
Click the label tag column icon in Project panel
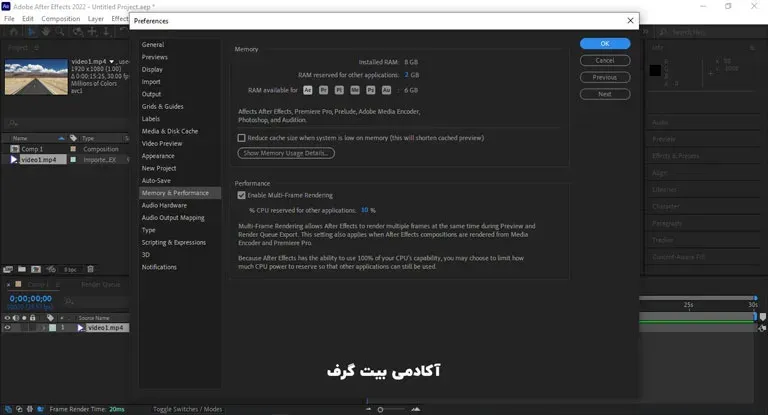point(73,138)
